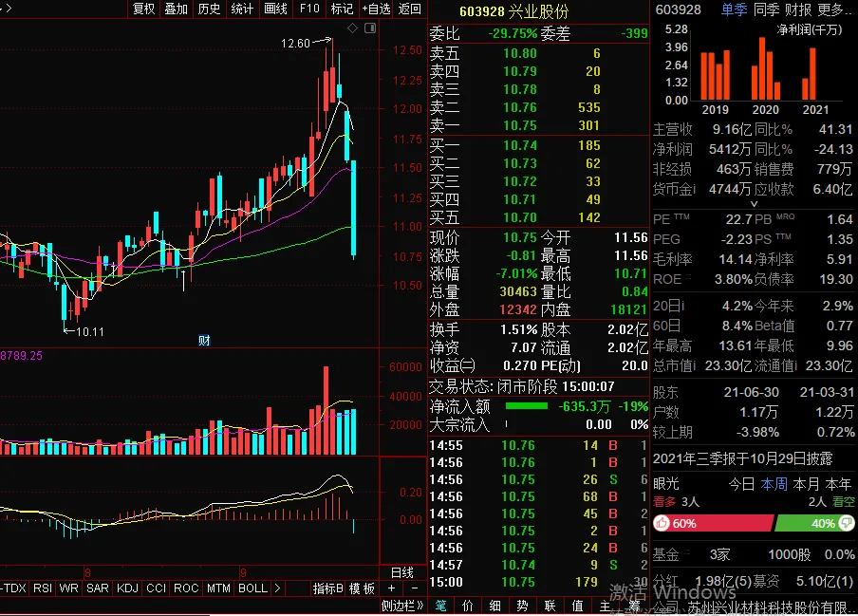
Task: Select the WR indicator tab
Action: click(x=69, y=588)
